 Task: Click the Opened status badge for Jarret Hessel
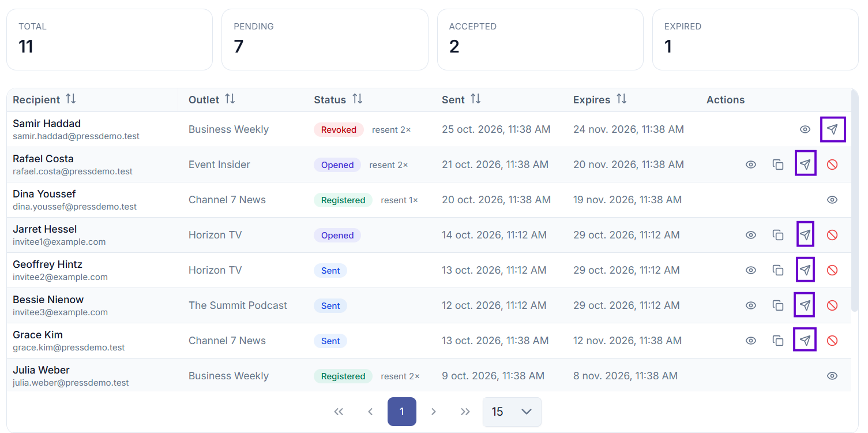pos(337,236)
